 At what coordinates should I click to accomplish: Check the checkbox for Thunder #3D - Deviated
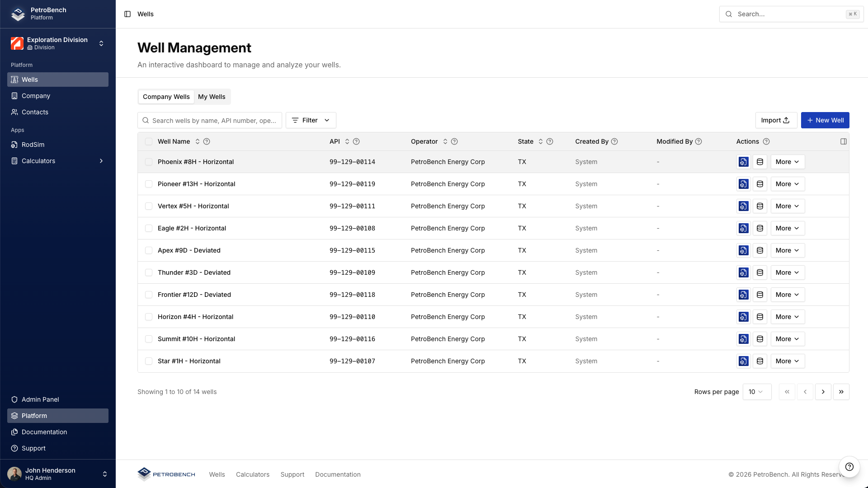[149, 272]
